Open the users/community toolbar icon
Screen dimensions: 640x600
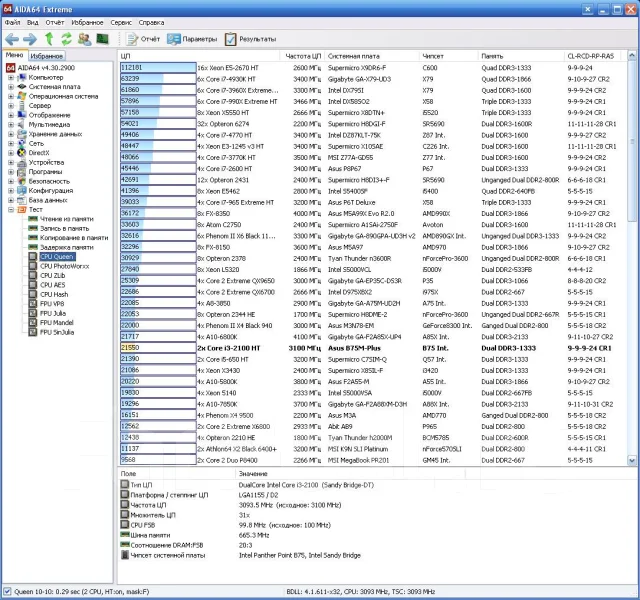click(x=84, y=39)
